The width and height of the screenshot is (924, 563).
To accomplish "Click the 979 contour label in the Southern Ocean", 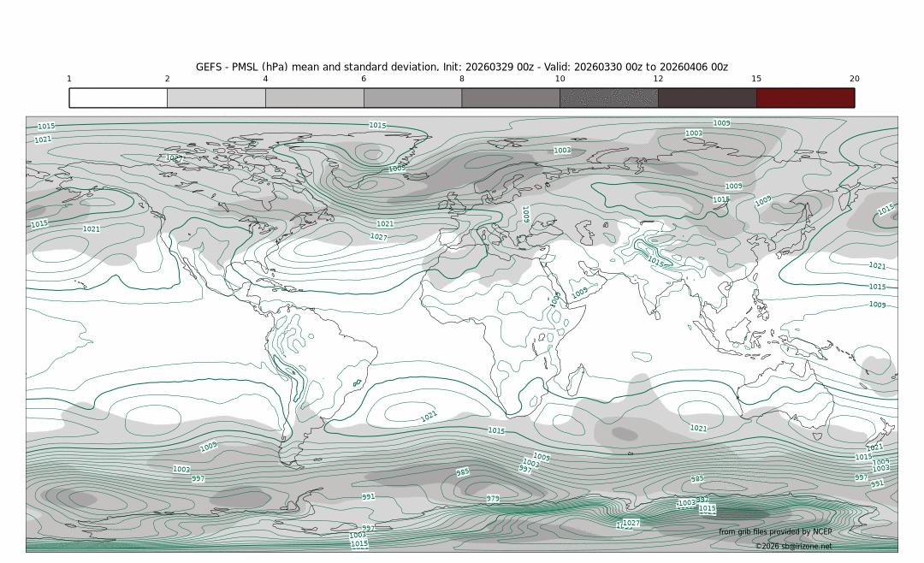I will pos(493,498).
